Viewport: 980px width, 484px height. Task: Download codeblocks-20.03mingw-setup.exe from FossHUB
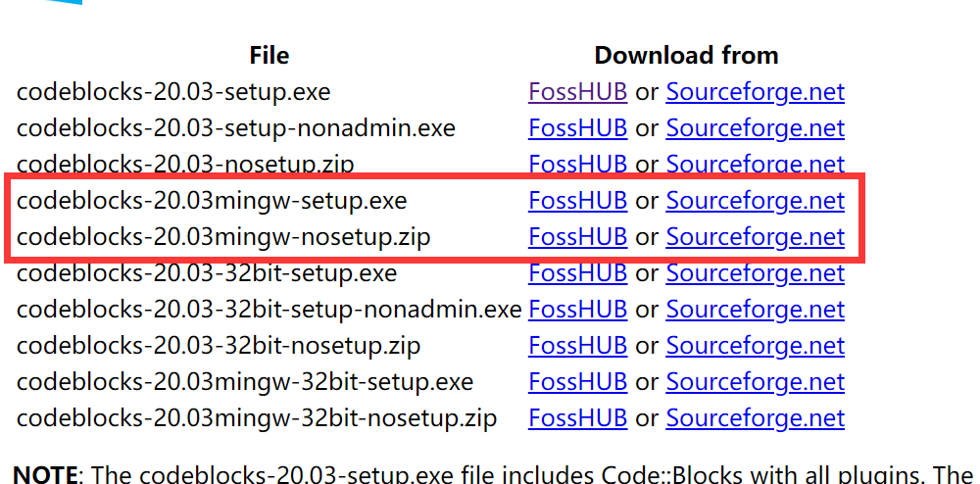click(x=577, y=201)
